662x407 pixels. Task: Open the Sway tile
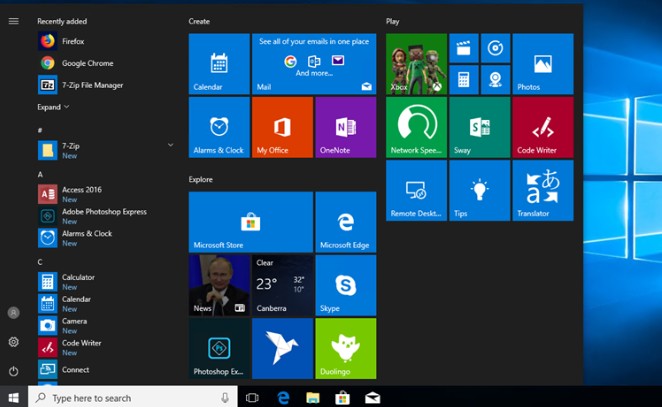click(x=480, y=127)
